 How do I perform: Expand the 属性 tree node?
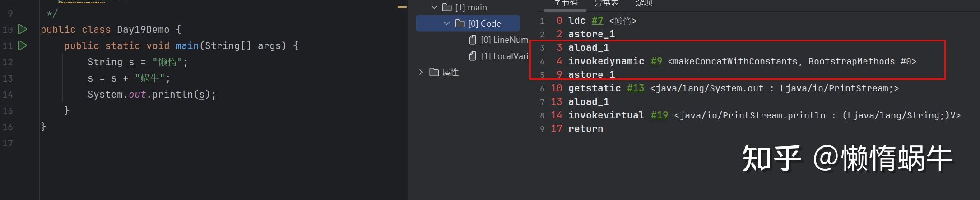[421, 72]
